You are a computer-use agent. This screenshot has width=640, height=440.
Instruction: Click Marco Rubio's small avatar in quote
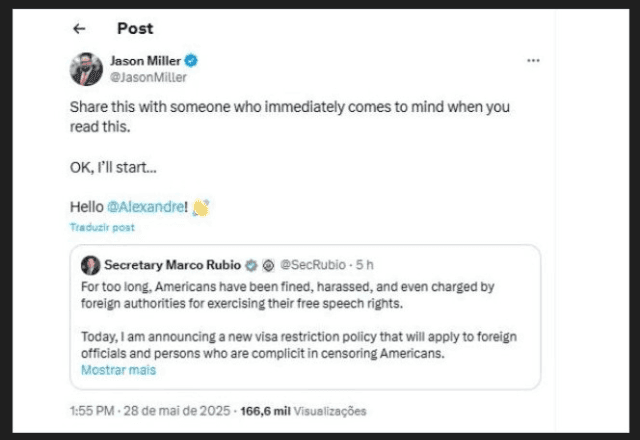[x=91, y=265]
